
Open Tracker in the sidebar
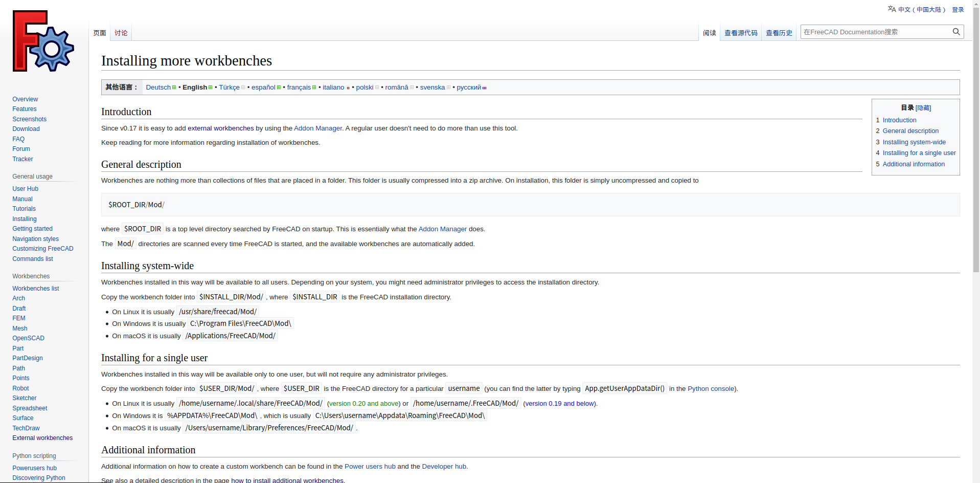point(22,159)
